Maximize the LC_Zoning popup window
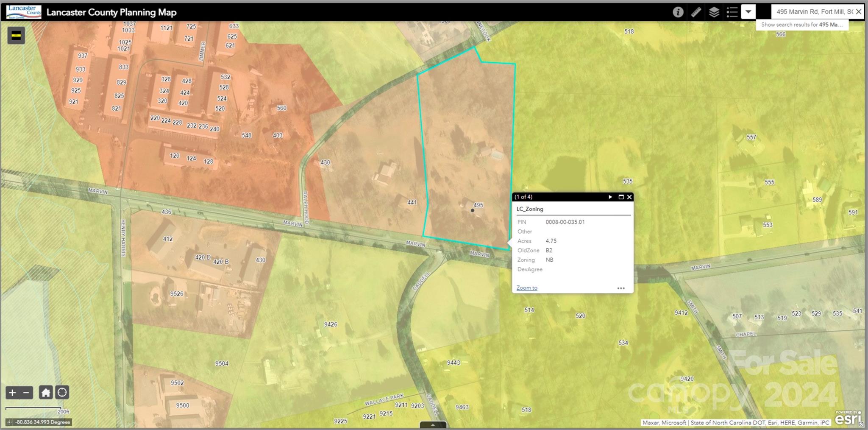 [621, 197]
